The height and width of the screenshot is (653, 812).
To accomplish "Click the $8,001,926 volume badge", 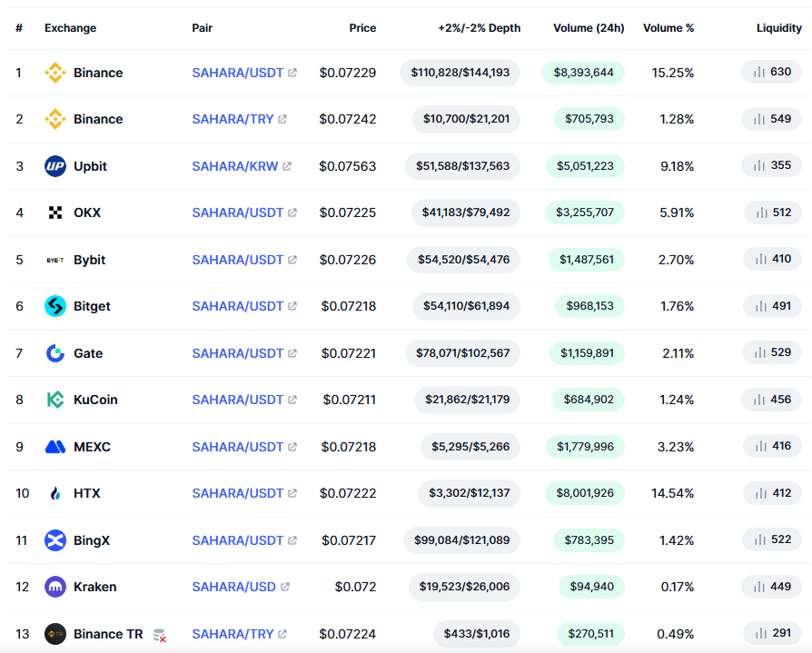I will coord(585,493).
